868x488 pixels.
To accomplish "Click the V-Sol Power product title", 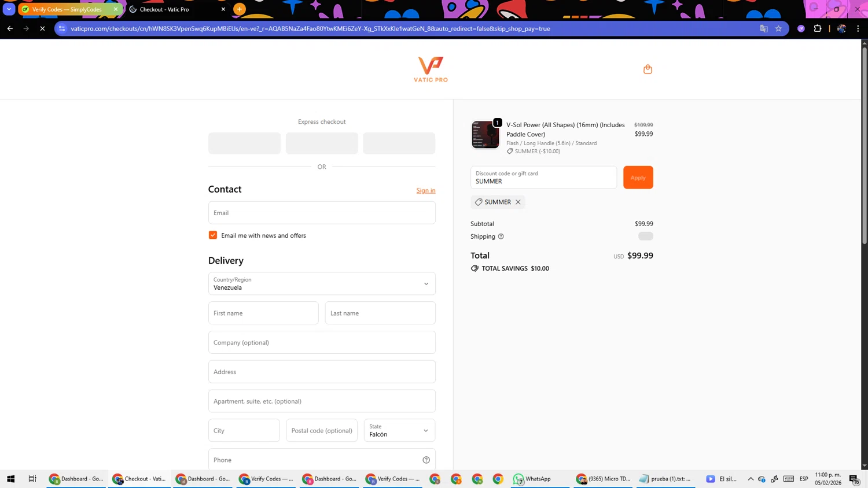I will 565,130.
